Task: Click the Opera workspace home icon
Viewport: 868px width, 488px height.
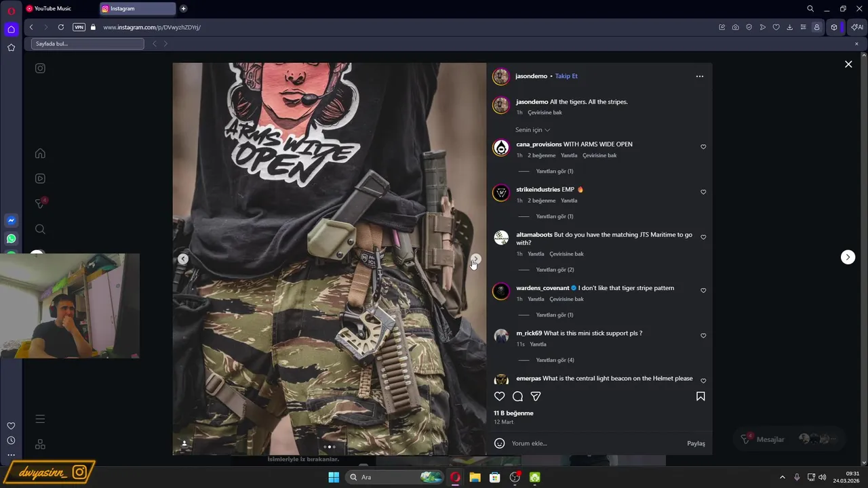Action: pyautogui.click(x=11, y=29)
